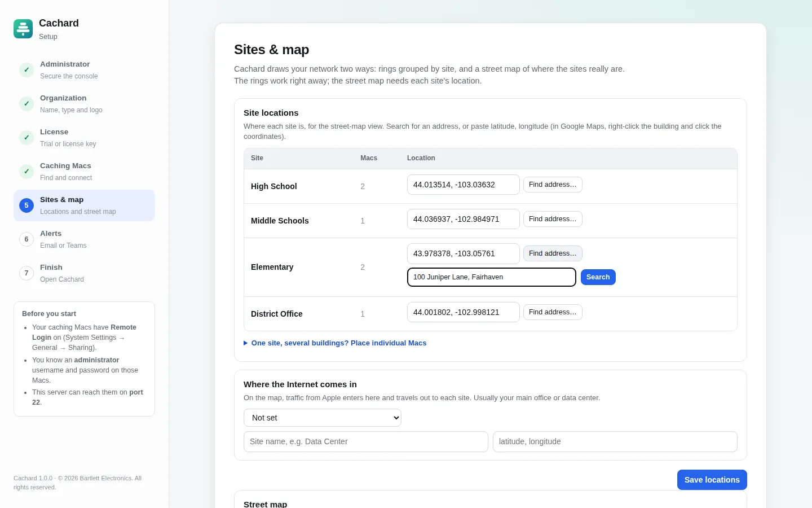The width and height of the screenshot is (812, 508).
Task: Click the License step checkmark icon
Action: tap(27, 138)
